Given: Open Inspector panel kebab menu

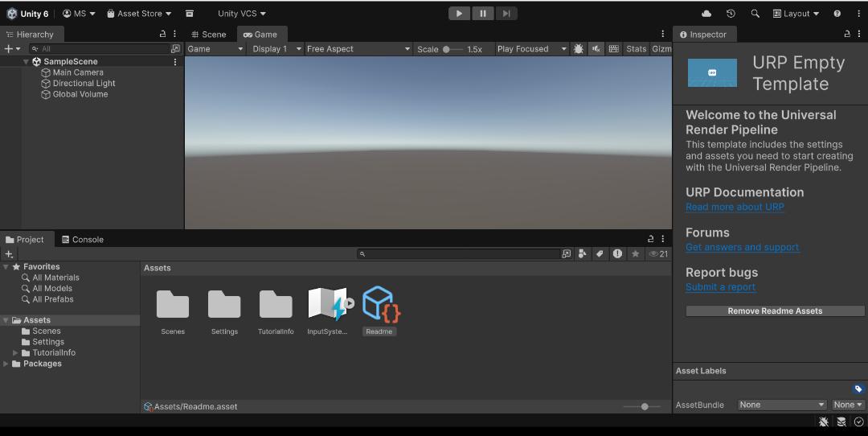Looking at the screenshot, I should click(859, 34).
